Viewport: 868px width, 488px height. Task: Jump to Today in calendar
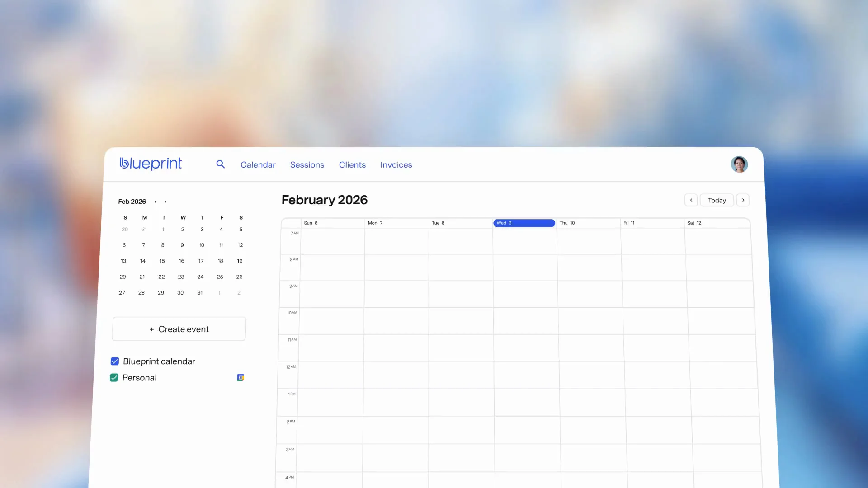tap(717, 200)
